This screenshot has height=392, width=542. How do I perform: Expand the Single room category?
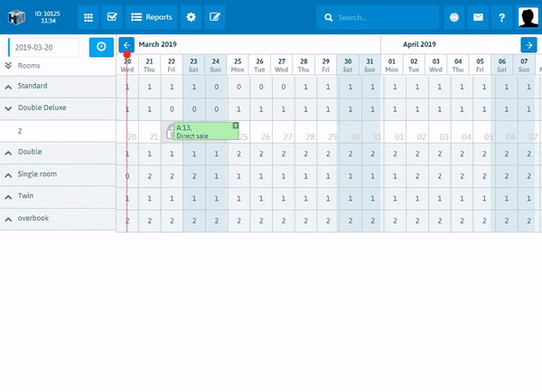tap(8, 173)
